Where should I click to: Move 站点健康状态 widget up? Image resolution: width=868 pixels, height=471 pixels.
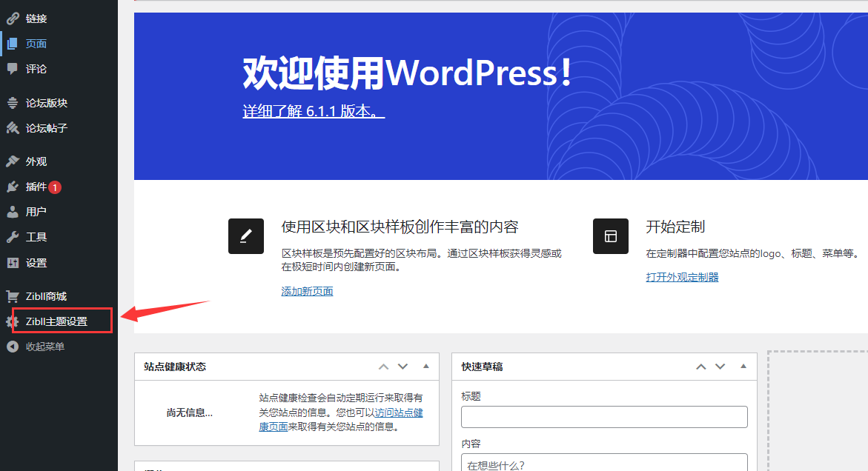pyautogui.click(x=384, y=367)
